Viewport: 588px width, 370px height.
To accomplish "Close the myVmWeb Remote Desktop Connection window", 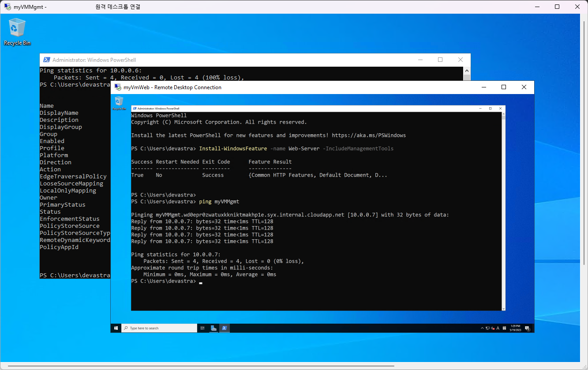I will (x=524, y=87).
